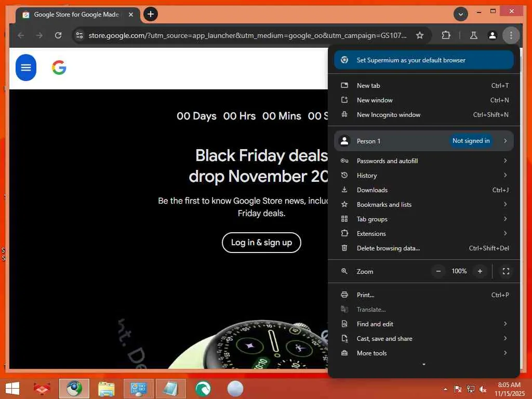This screenshot has width=532, height=399.
Task: Open the Person 1 profile entry
Action: [x=424, y=141]
